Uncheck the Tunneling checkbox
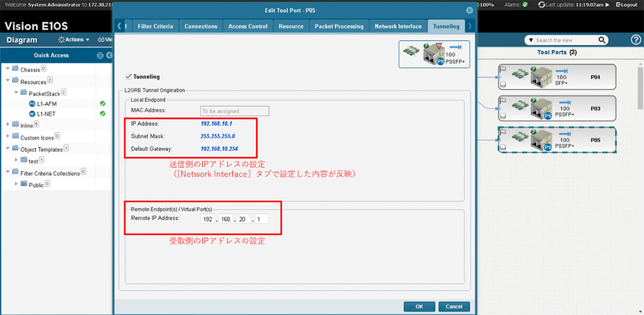This screenshot has width=644, height=315. [128, 77]
